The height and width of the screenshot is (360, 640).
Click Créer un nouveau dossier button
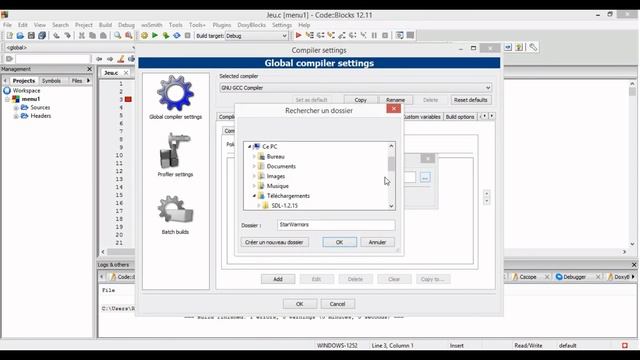coord(274,242)
